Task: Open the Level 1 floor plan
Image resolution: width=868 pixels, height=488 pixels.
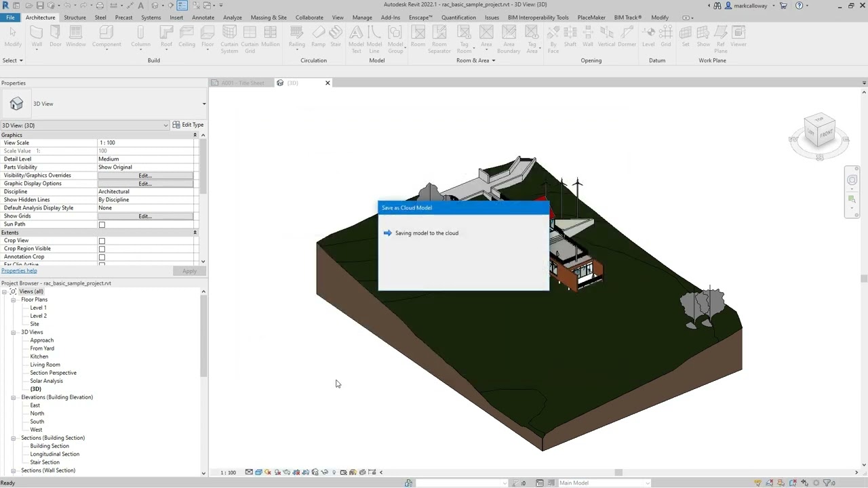Action: click(x=38, y=308)
